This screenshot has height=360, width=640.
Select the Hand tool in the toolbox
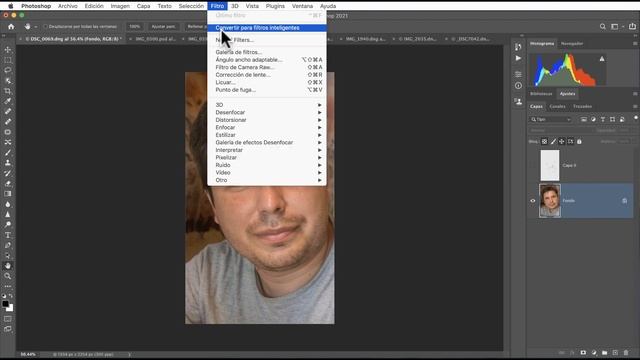click(8, 266)
